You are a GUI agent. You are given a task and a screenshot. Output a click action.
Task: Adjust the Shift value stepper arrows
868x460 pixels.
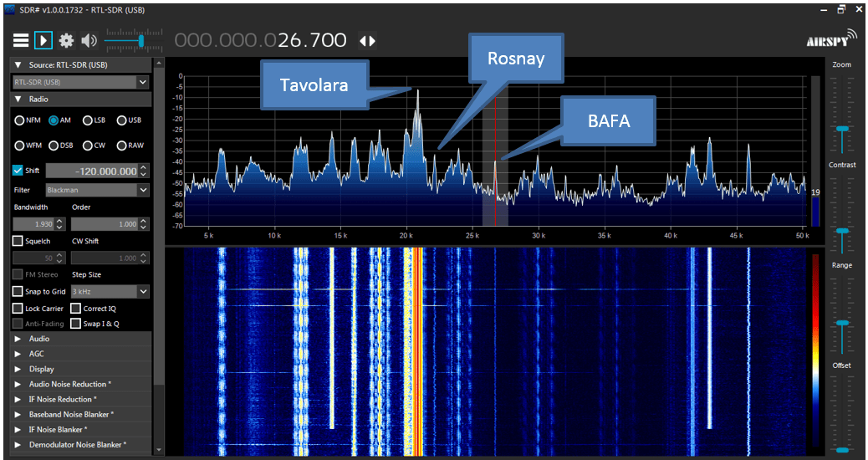point(144,171)
